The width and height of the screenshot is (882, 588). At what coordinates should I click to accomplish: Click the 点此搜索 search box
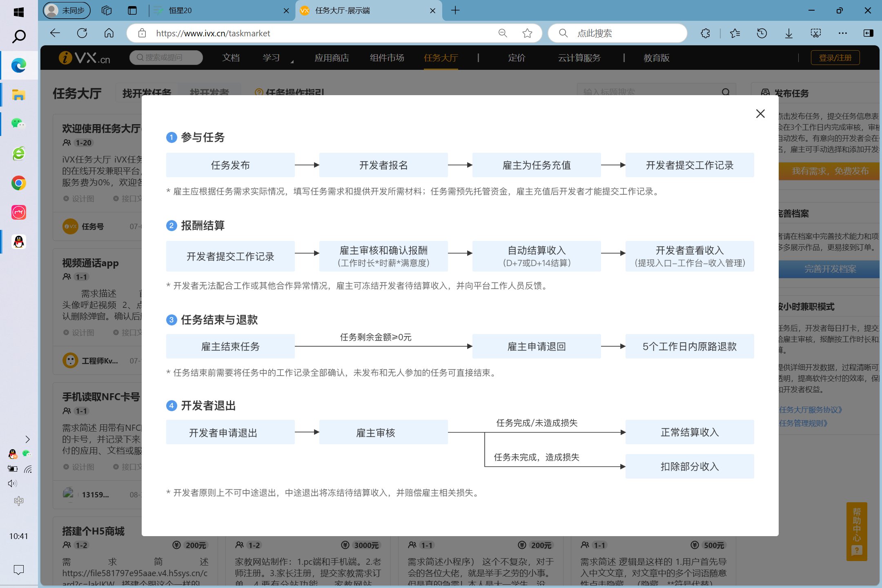(x=617, y=33)
